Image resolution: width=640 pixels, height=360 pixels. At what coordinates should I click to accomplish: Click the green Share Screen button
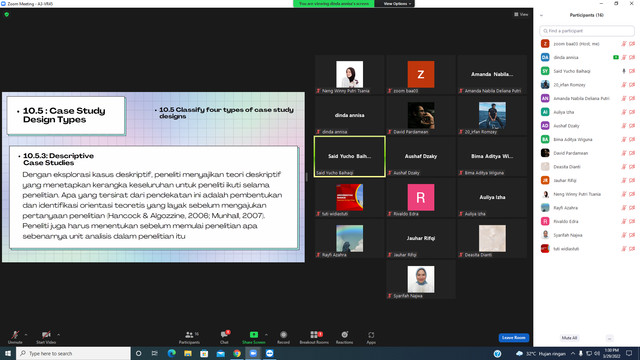pos(253,337)
